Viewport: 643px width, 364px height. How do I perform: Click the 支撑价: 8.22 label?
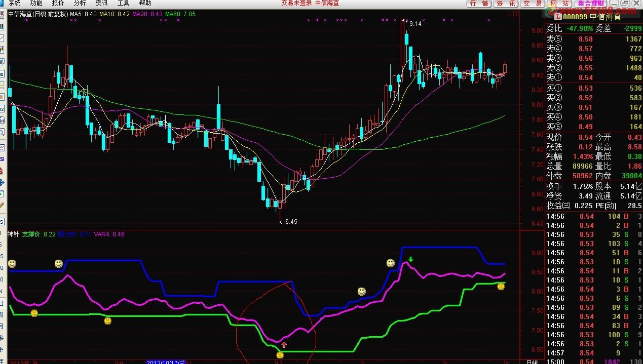pos(39,234)
